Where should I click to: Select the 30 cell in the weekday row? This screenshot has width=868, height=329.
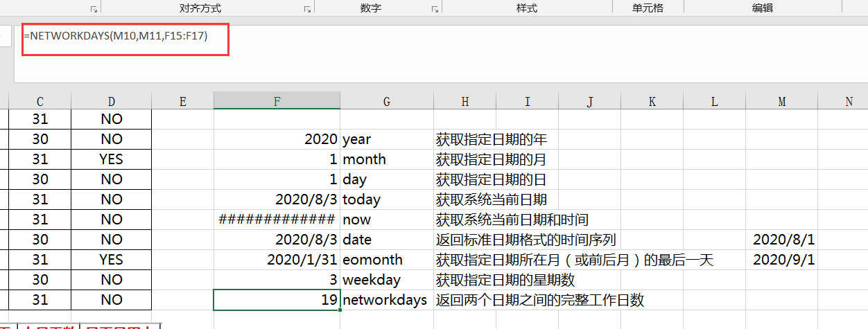point(40,280)
